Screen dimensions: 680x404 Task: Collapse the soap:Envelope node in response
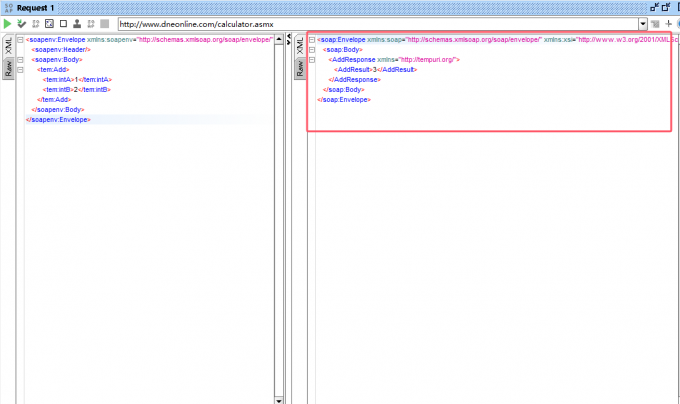(312, 40)
